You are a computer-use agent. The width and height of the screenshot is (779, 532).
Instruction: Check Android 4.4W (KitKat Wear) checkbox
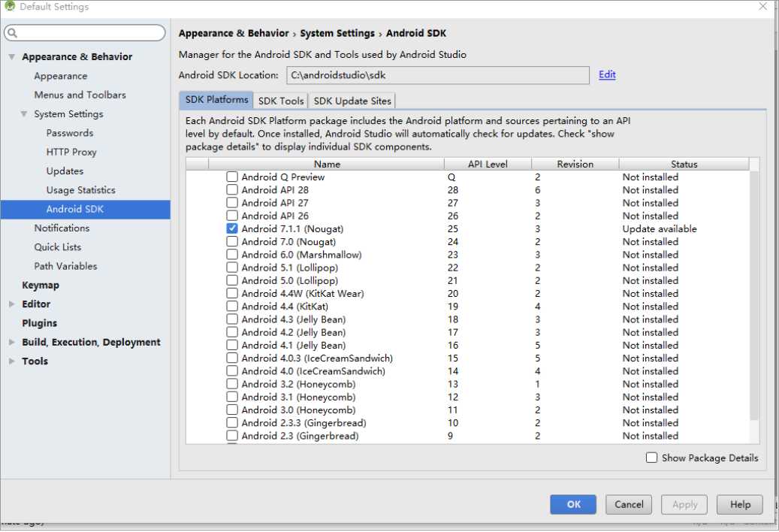coord(231,294)
